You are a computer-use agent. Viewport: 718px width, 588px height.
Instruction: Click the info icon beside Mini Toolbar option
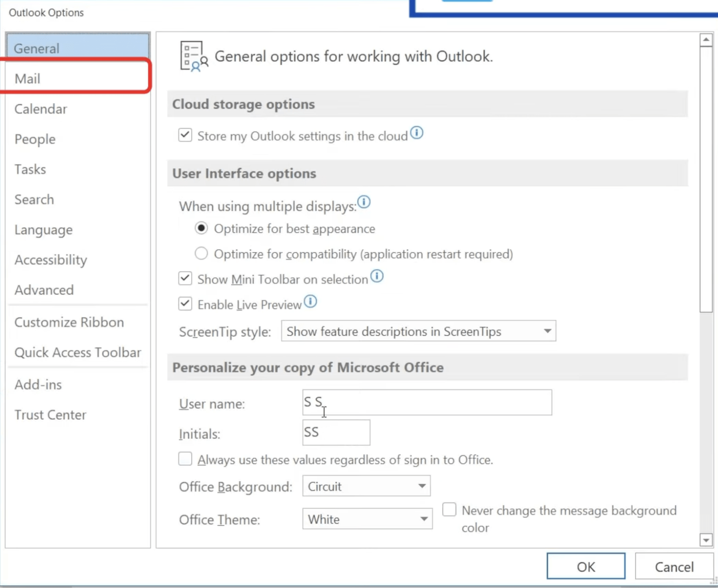pyautogui.click(x=377, y=276)
